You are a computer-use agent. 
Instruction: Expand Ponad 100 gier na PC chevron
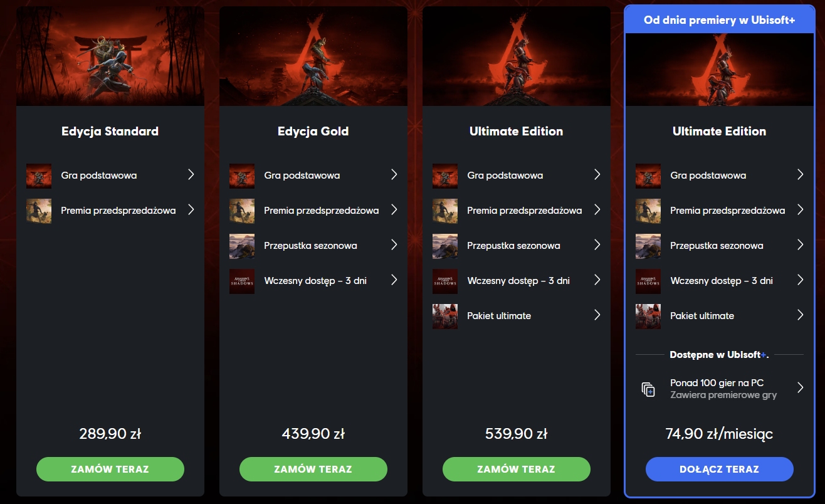[x=801, y=388]
